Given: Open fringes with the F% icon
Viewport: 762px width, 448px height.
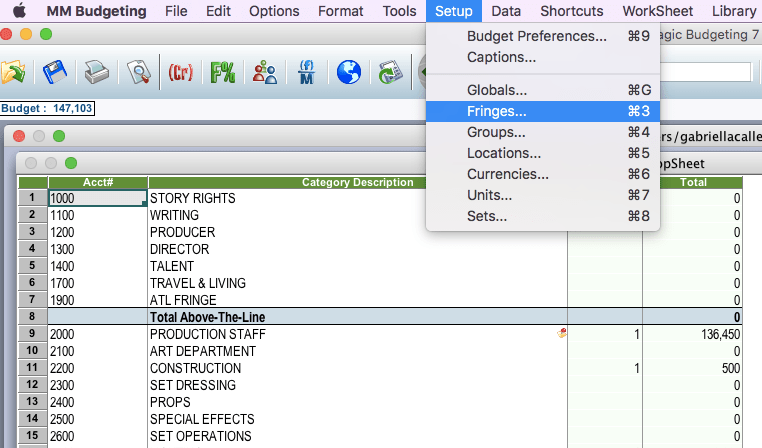Looking at the screenshot, I should (222, 73).
